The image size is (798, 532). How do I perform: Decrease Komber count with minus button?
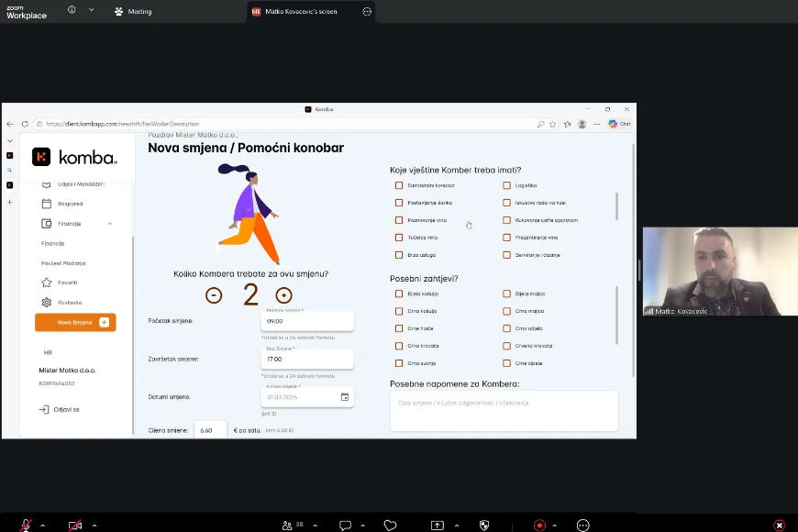pyautogui.click(x=214, y=294)
